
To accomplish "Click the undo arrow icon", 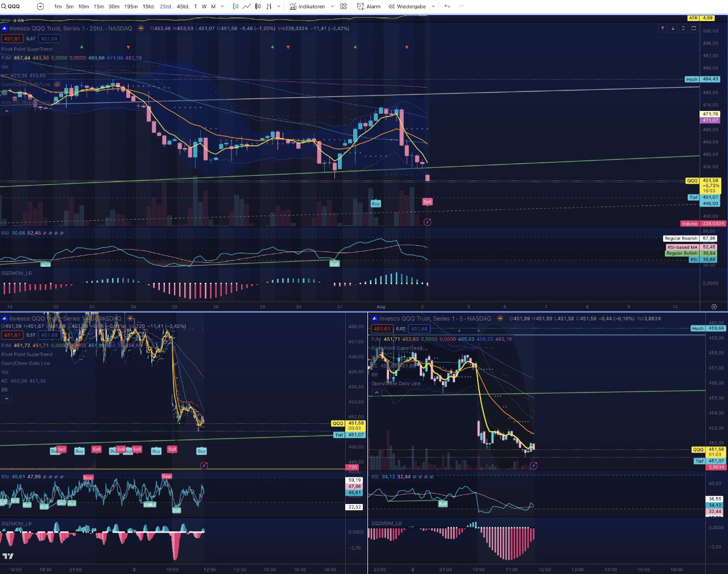I will coord(447,6).
